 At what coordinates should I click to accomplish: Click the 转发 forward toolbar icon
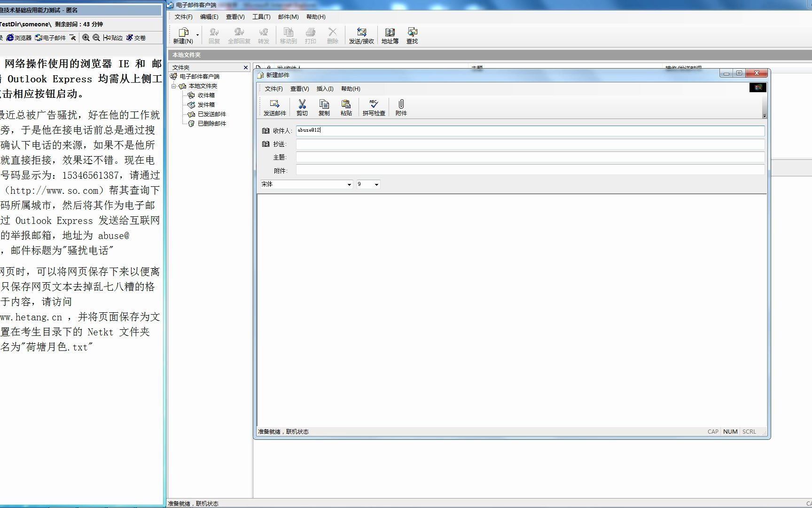pos(264,35)
